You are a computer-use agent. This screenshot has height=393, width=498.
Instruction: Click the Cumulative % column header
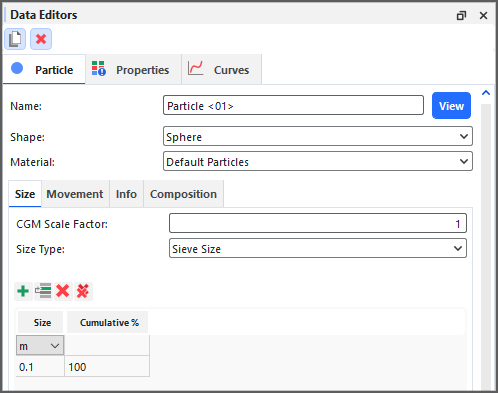point(107,322)
